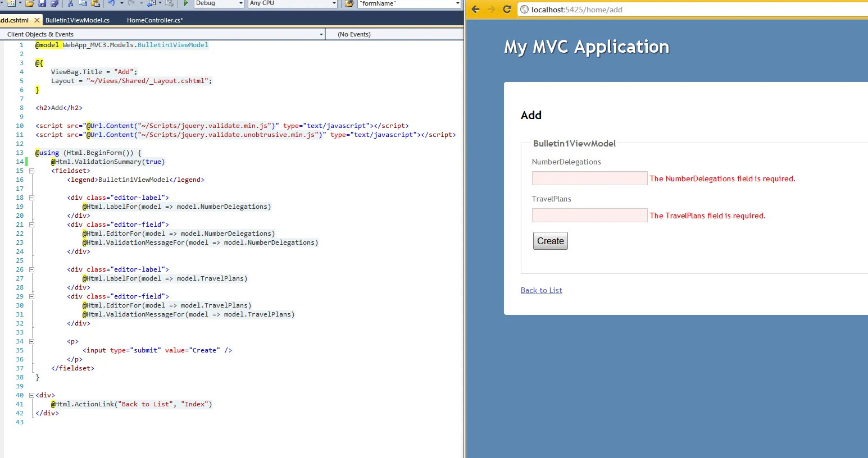
Task: Click the Create button on web page
Action: 551,241
